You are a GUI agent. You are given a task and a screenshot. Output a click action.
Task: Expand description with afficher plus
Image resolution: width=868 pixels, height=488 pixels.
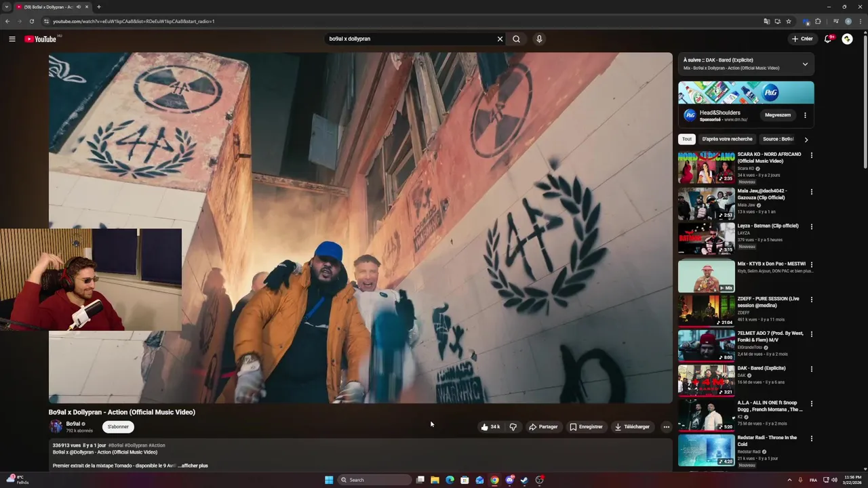(195, 466)
